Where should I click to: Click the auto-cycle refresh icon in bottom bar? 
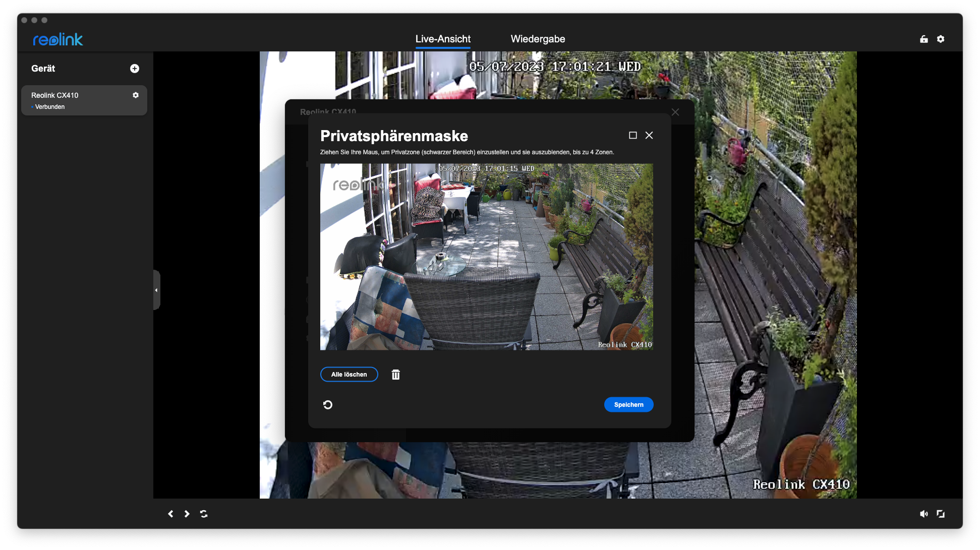point(204,514)
